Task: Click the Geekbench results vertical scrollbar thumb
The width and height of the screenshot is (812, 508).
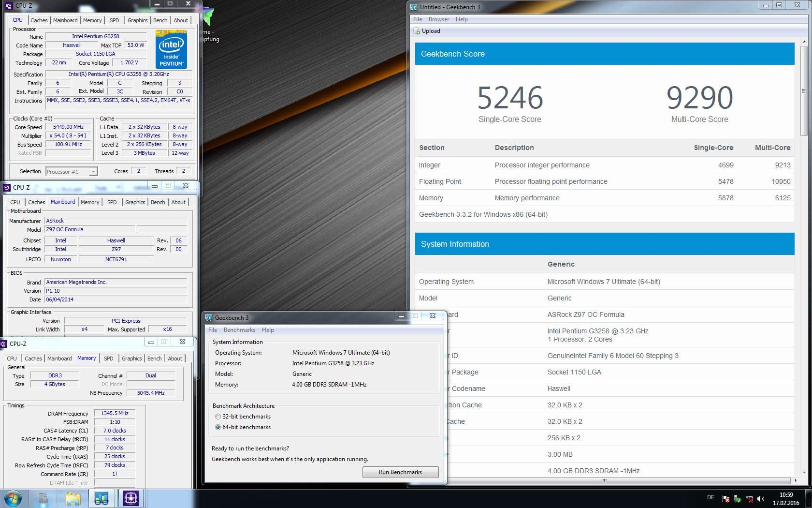Action: [x=804, y=90]
